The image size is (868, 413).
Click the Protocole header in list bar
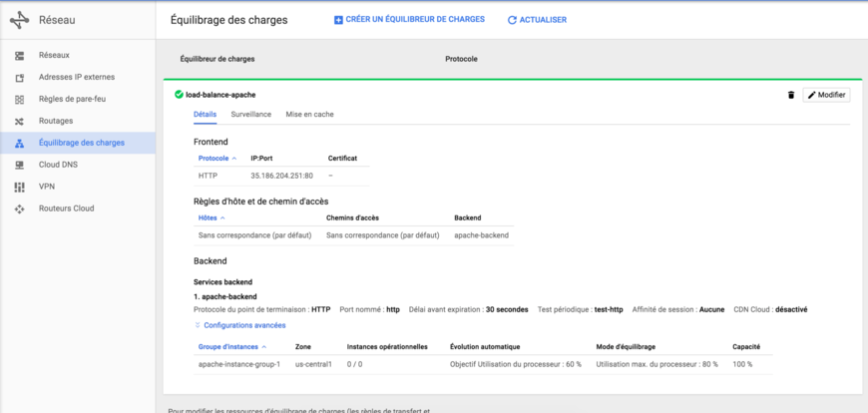coord(461,59)
